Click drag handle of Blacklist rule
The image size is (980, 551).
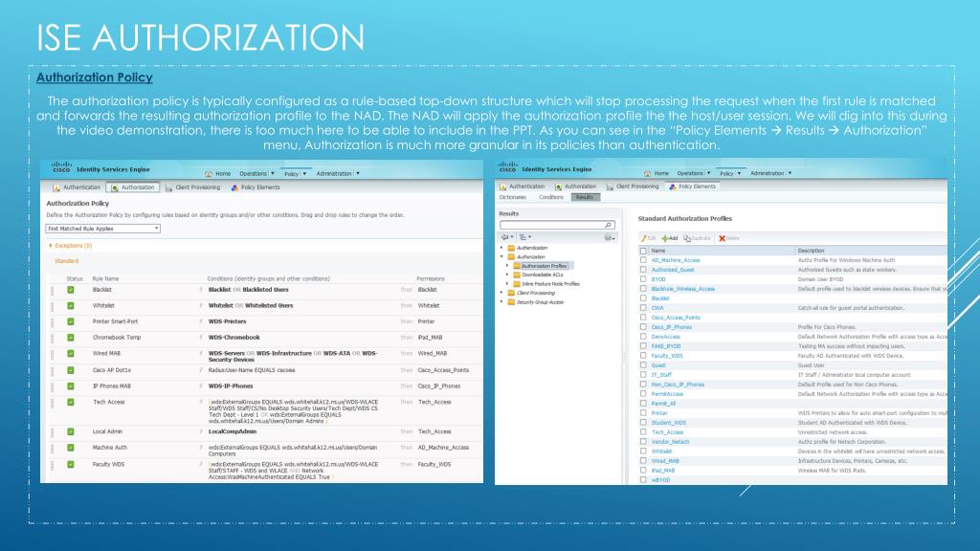(52, 291)
